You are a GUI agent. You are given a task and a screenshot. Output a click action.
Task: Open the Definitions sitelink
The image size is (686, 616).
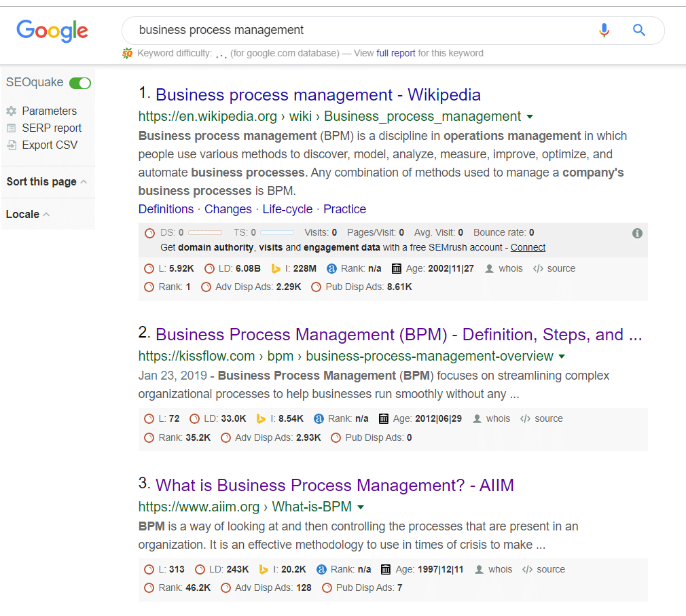[x=166, y=209]
